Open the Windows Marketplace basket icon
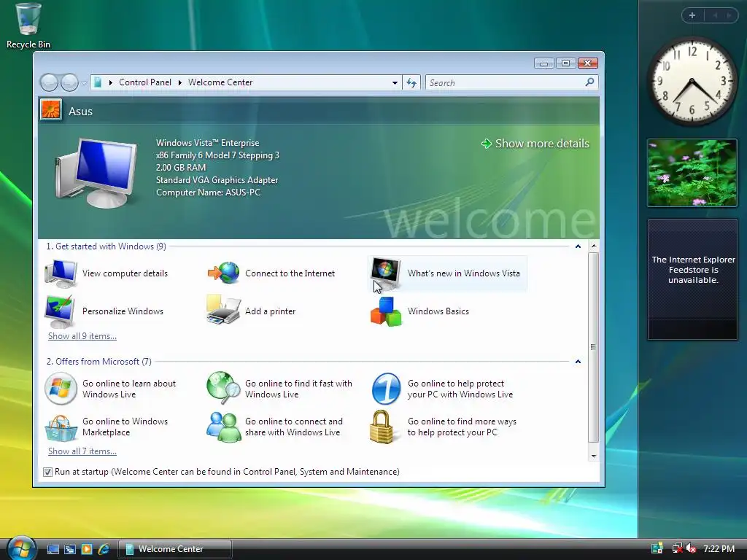The image size is (747, 560). [x=61, y=427]
